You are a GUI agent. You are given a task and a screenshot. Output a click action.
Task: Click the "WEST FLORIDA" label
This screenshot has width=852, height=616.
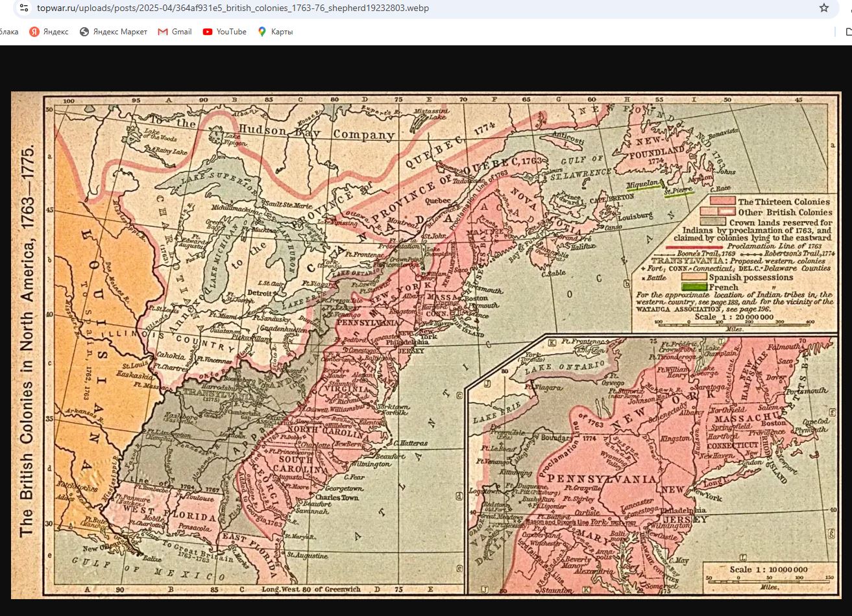[169, 515]
